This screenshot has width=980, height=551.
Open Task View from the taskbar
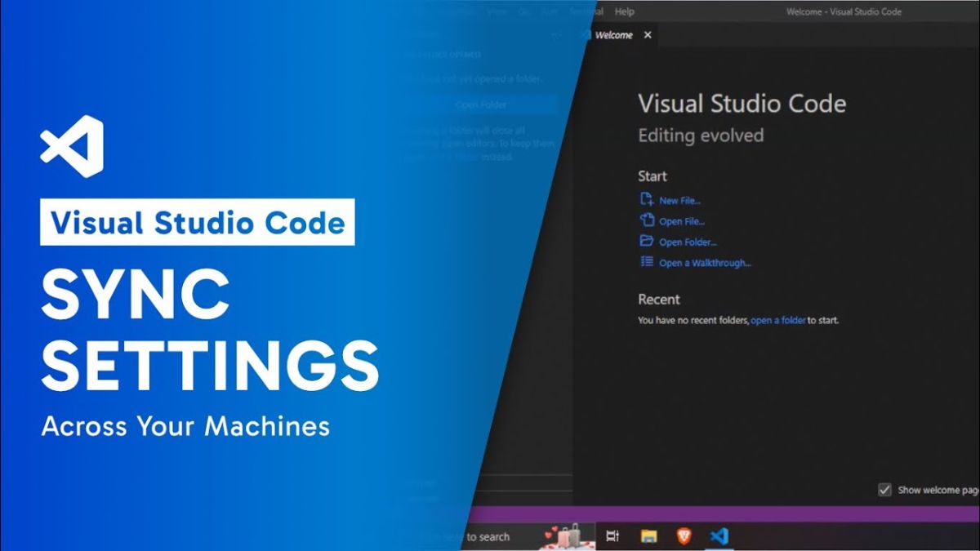pyautogui.click(x=612, y=536)
